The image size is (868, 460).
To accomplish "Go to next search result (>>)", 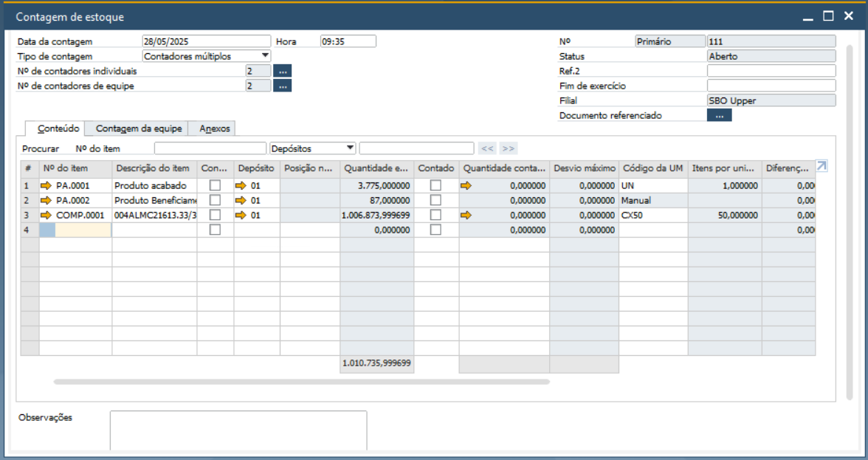I will (x=508, y=148).
